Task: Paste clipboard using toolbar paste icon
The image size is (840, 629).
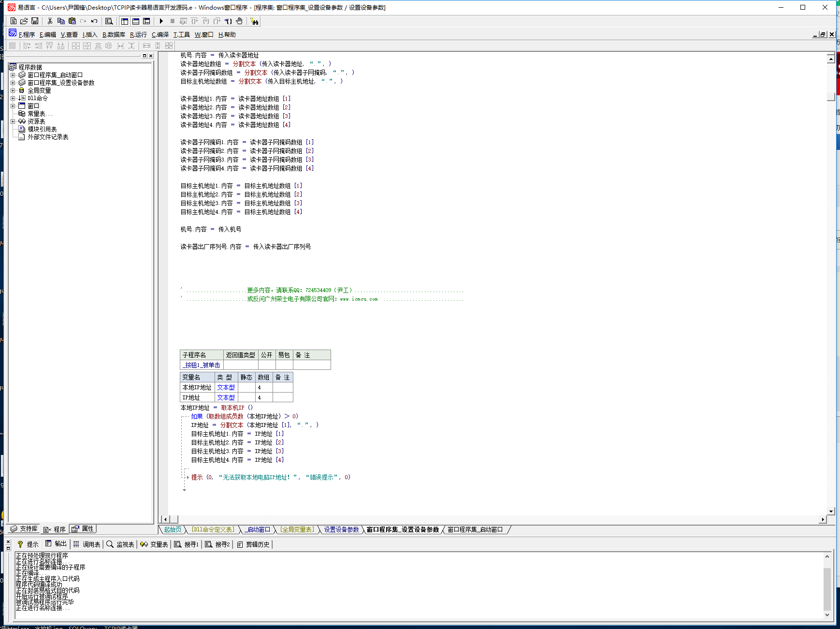Action: pos(72,21)
